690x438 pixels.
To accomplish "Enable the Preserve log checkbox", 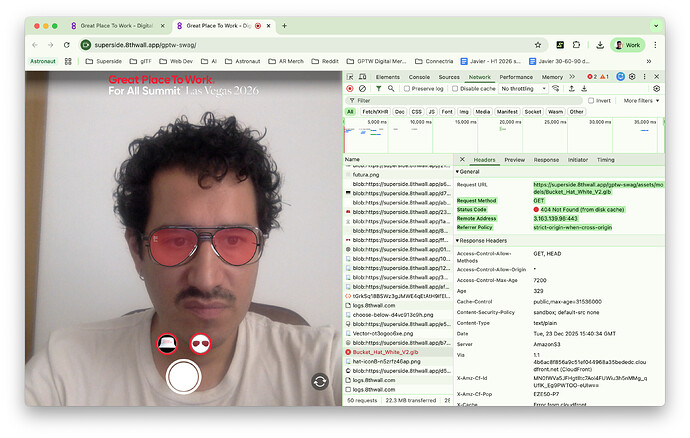I will pos(407,88).
